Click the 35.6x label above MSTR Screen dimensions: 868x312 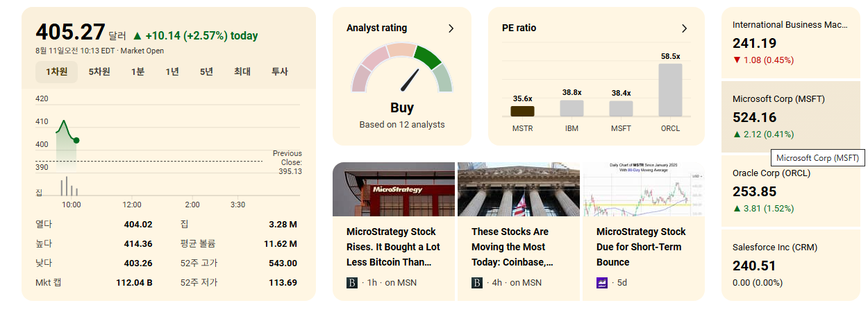pos(522,98)
